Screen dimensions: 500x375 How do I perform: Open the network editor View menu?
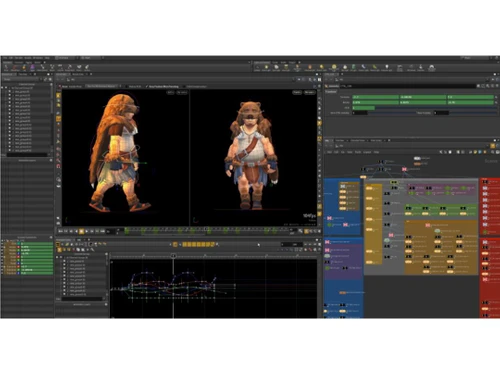point(349,152)
